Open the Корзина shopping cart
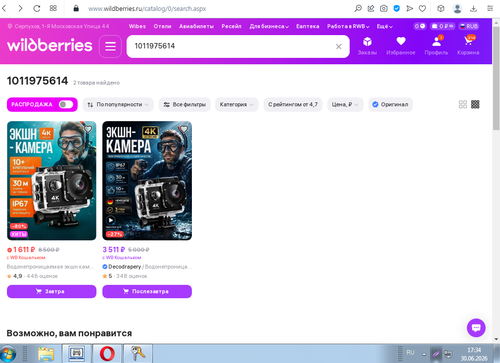 [x=468, y=46]
